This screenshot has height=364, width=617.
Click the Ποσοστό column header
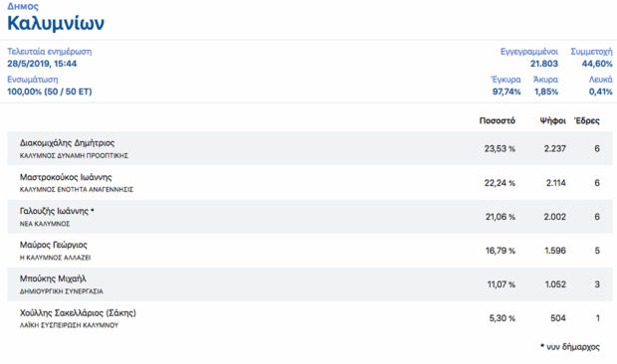(x=497, y=120)
